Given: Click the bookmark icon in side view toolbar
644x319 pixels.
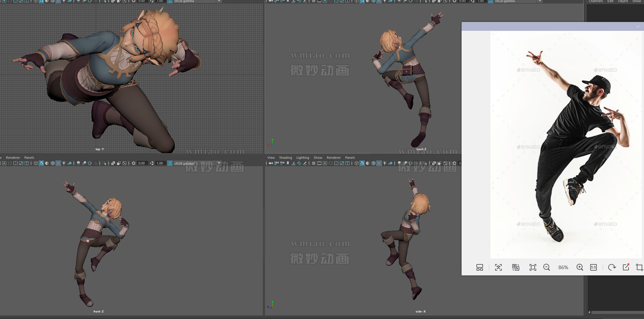Looking at the screenshot, I should point(288,163).
